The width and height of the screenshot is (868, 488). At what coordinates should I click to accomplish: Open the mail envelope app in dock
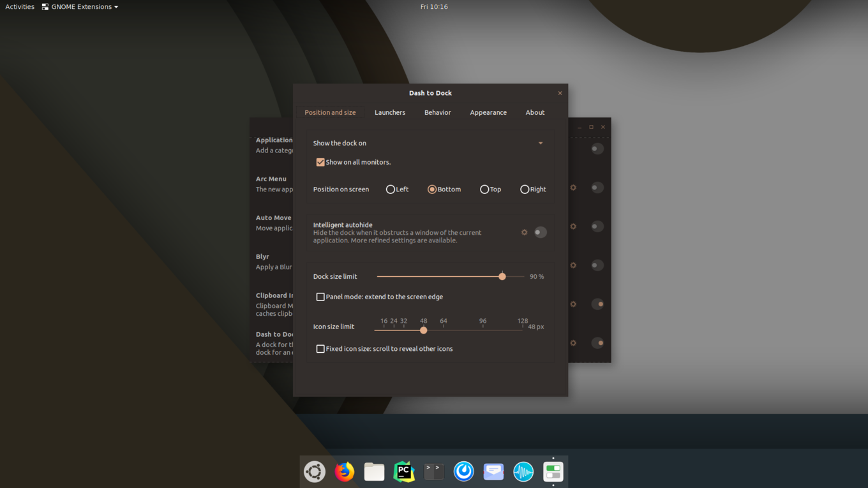pos(494,471)
